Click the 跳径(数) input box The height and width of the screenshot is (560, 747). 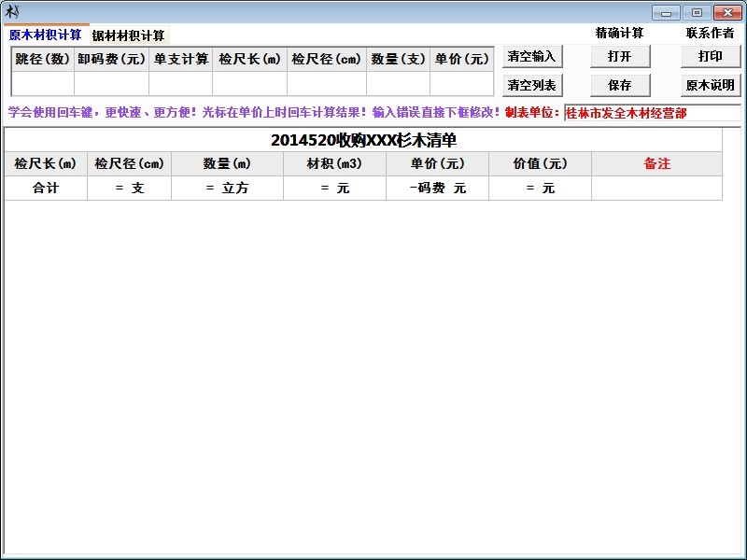pyautogui.click(x=43, y=83)
